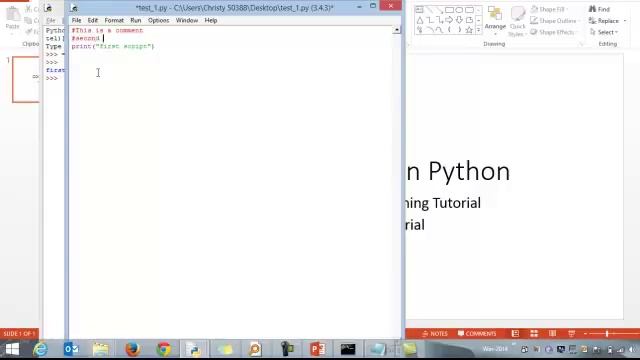Viewport: 640px width, 360px height.
Task: Click the Replace button
Action: click(604, 21)
